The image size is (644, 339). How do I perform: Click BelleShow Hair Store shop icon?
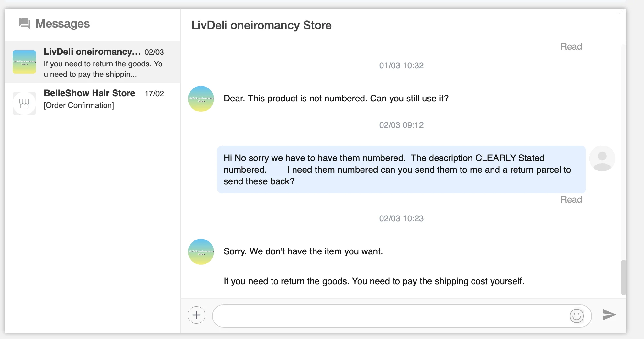point(24,103)
